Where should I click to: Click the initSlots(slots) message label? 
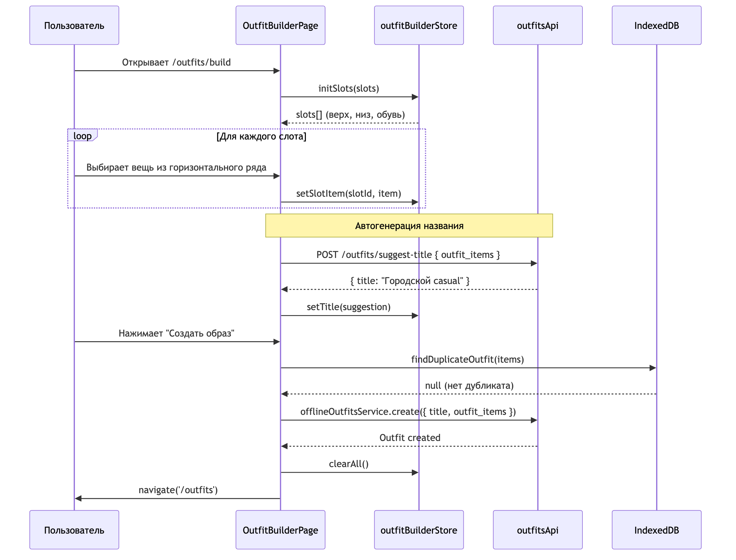pos(348,88)
